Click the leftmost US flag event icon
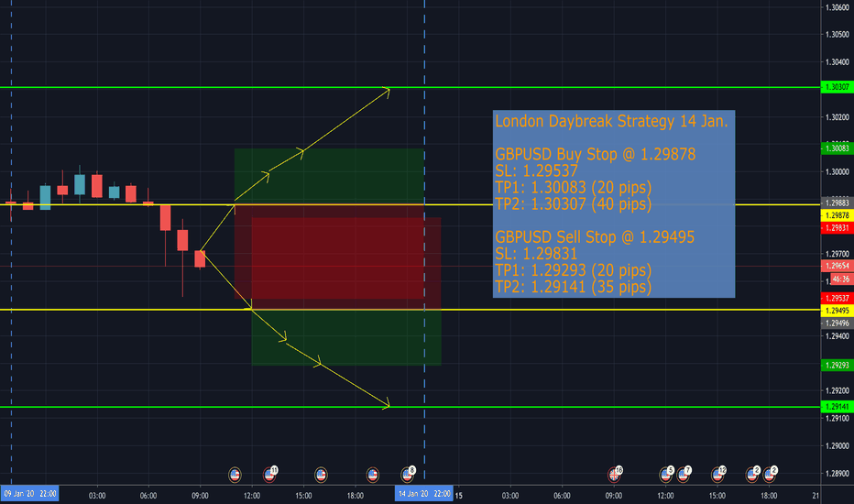854x504 pixels. [235, 474]
